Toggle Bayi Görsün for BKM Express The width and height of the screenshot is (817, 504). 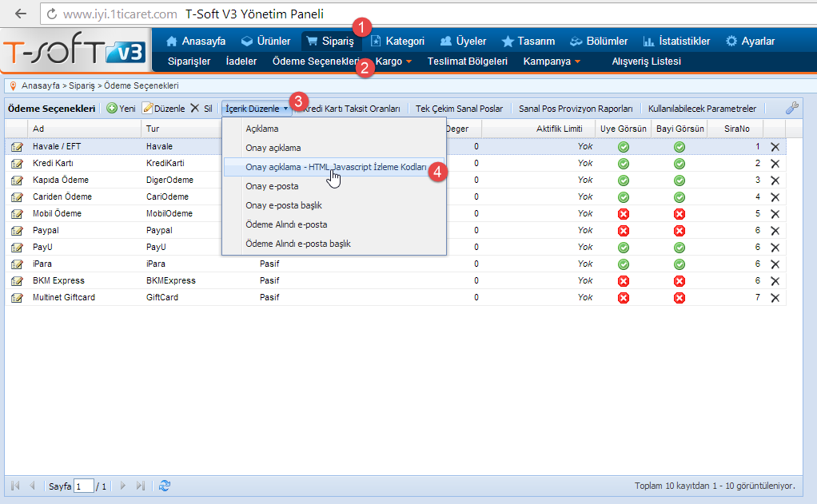(x=679, y=280)
